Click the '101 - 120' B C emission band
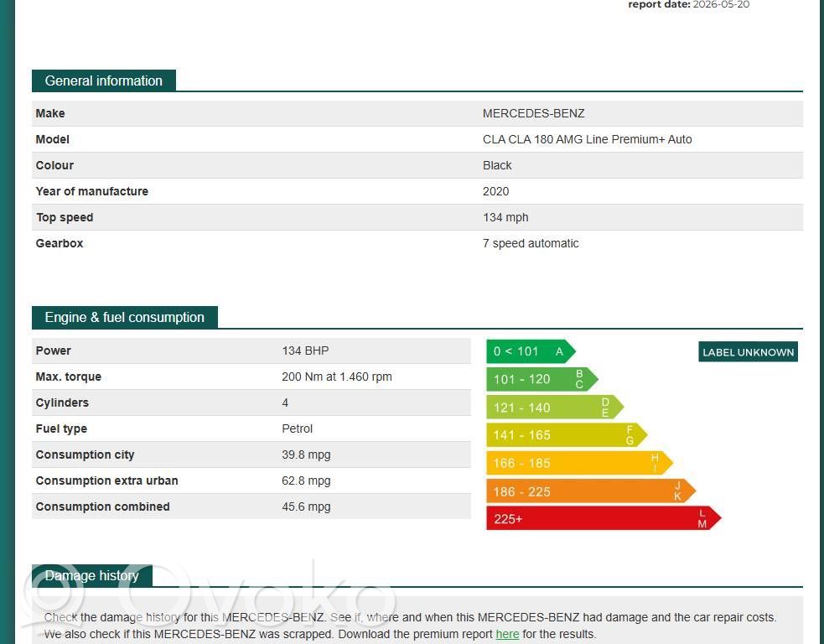This screenshot has height=644, width=824. pos(542,379)
